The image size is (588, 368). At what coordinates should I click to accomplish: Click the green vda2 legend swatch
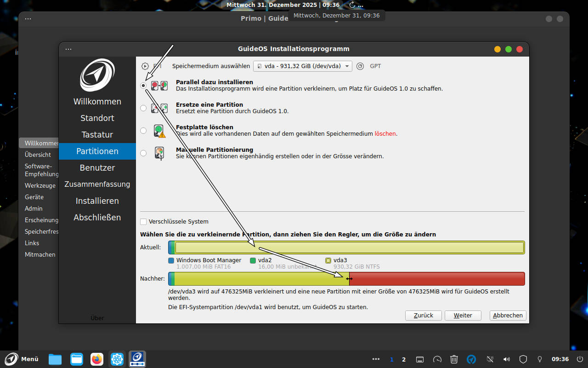(x=253, y=260)
